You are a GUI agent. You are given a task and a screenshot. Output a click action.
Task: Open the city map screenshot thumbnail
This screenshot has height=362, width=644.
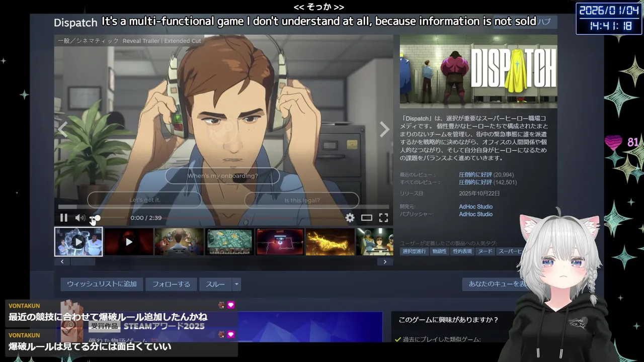(x=229, y=242)
